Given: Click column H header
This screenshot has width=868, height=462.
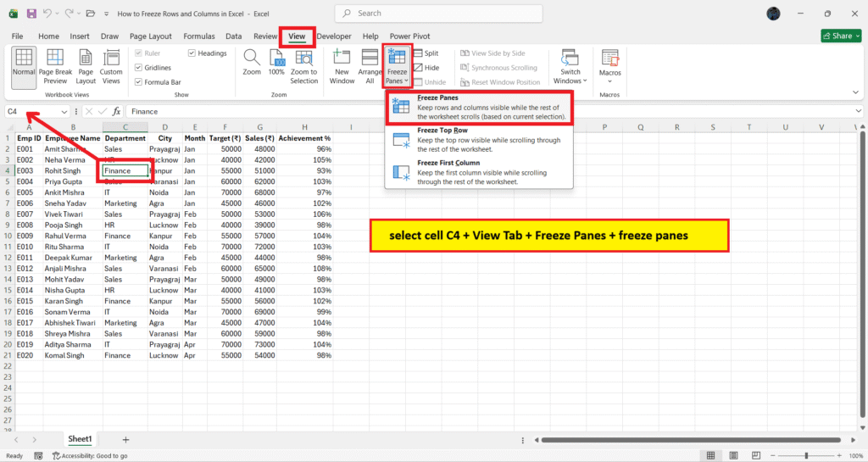Looking at the screenshot, I should (x=304, y=127).
